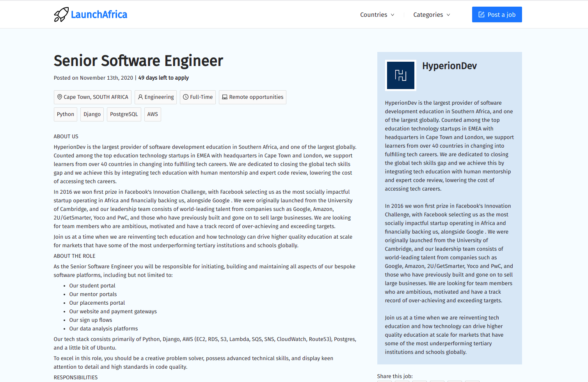Click the Categories chevron arrow
Viewport: 588px width, 382px height.
tap(448, 15)
